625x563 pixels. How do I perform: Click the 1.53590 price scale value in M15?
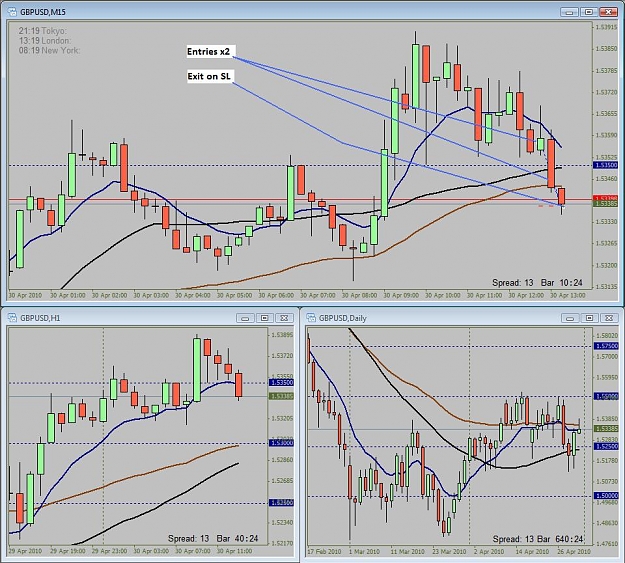[606, 135]
